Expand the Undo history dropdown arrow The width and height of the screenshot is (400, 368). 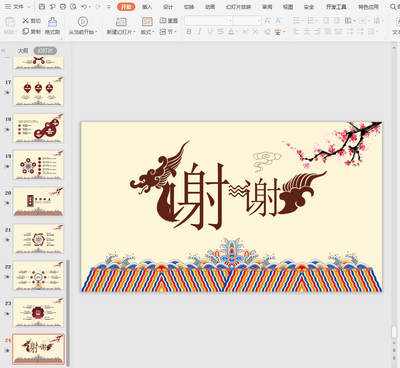pos(90,7)
